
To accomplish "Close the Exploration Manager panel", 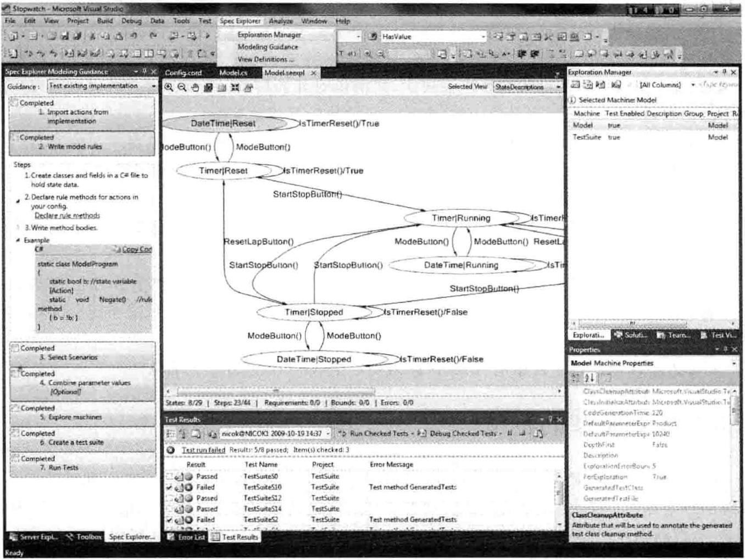I will [733, 72].
